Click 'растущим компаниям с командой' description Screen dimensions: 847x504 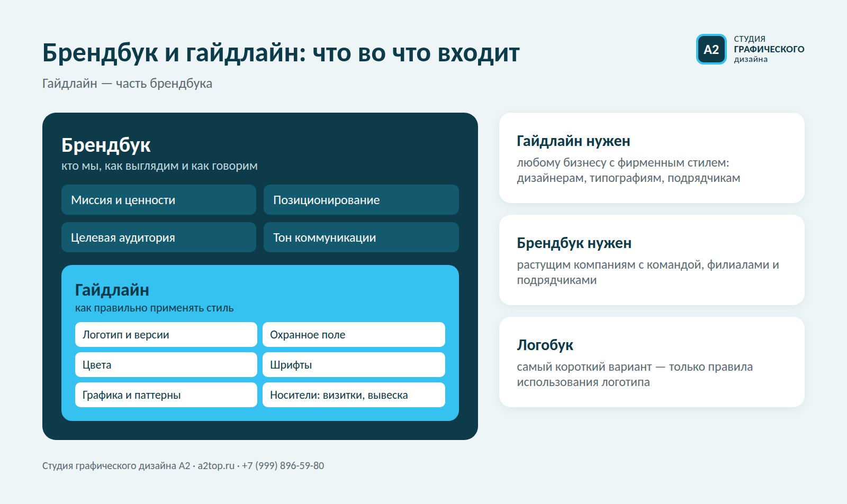point(648,272)
